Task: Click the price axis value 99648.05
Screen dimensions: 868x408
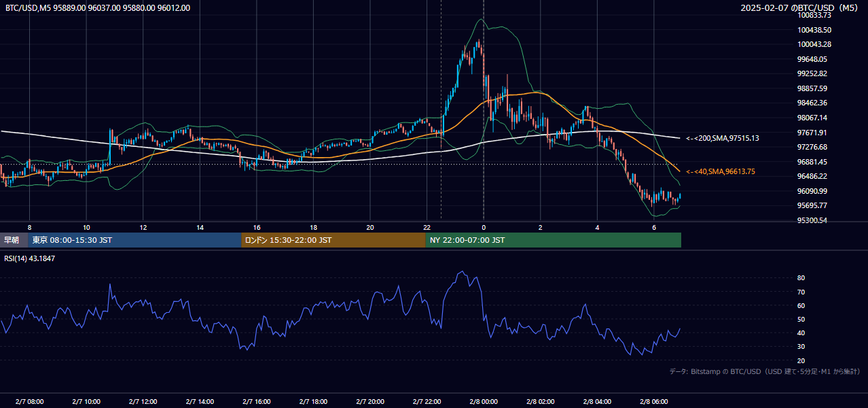Action: (813, 59)
